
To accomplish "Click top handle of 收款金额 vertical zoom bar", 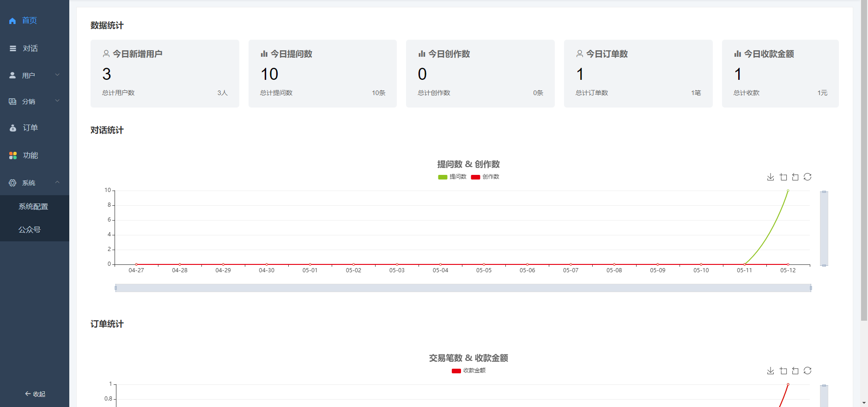I will [x=824, y=385].
